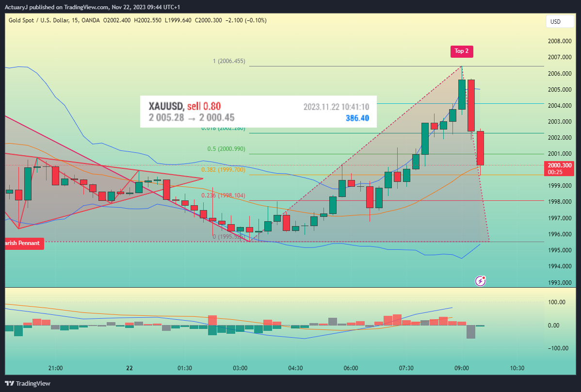
Task: Select the Top 2 pattern label
Action: 462,51
